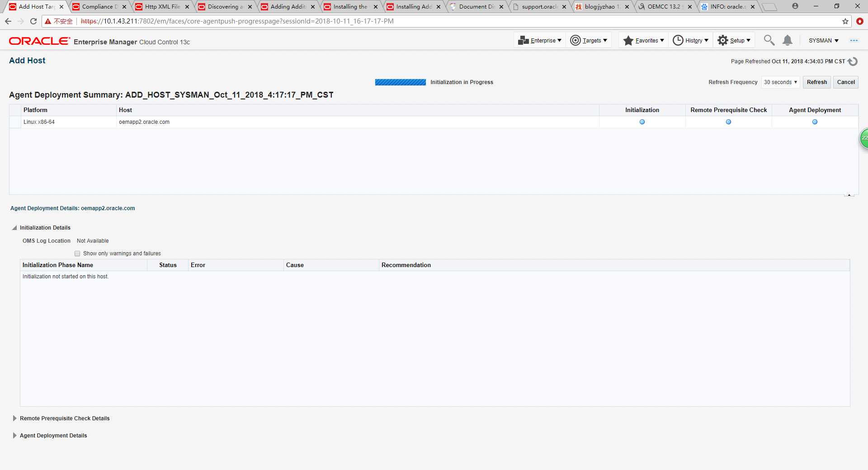Open the Enterprise menu
Screen dimensions: 868x470
[x=540, y=41]
